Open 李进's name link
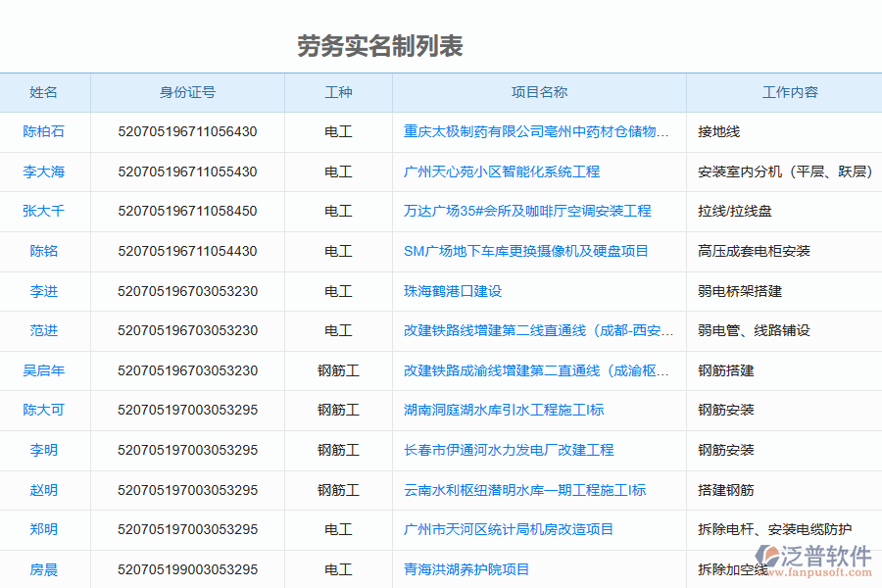Viewport: 882px width, 588px height. coord(45,291)
